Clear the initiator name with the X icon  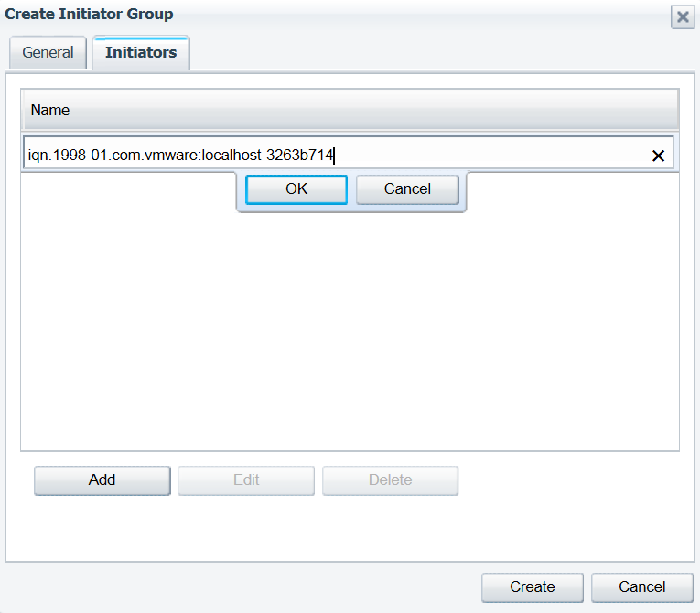coord(658,156)
